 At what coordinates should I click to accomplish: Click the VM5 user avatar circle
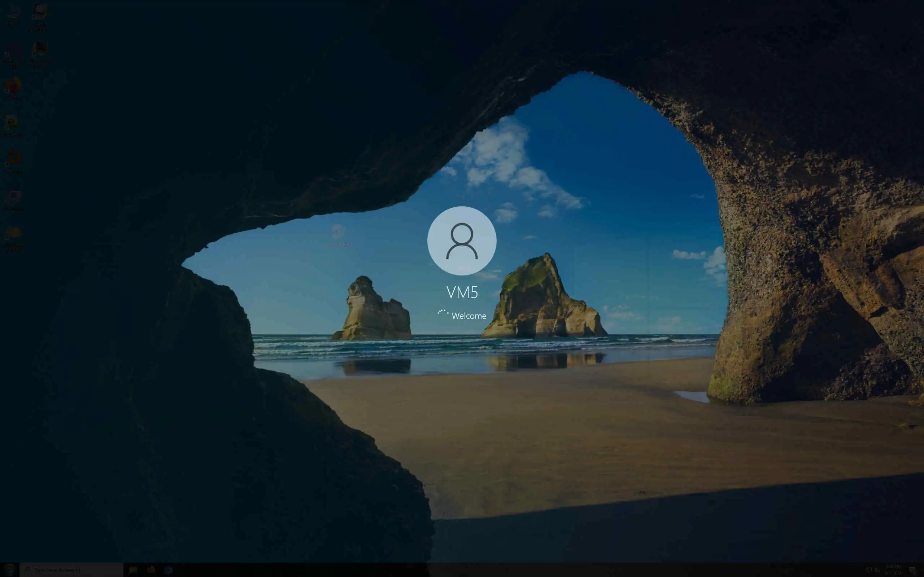(462, 241)
